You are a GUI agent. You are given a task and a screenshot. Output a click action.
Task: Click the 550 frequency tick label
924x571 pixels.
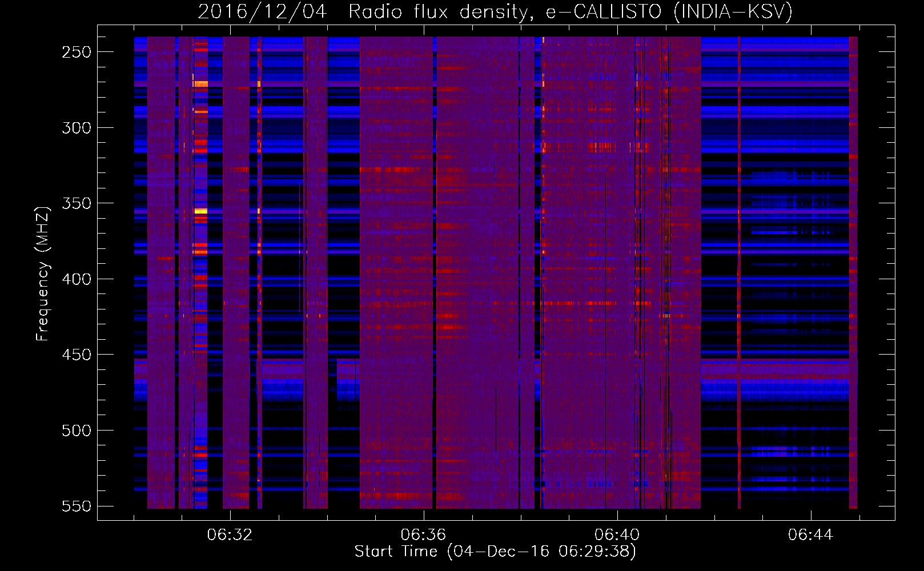[77, 506]
